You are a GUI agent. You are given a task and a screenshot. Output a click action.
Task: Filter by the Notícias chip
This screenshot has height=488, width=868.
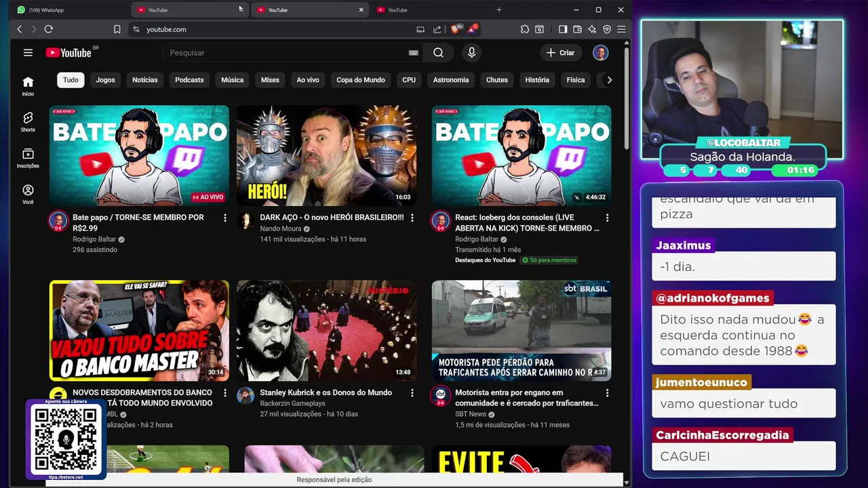click(144, 80)
